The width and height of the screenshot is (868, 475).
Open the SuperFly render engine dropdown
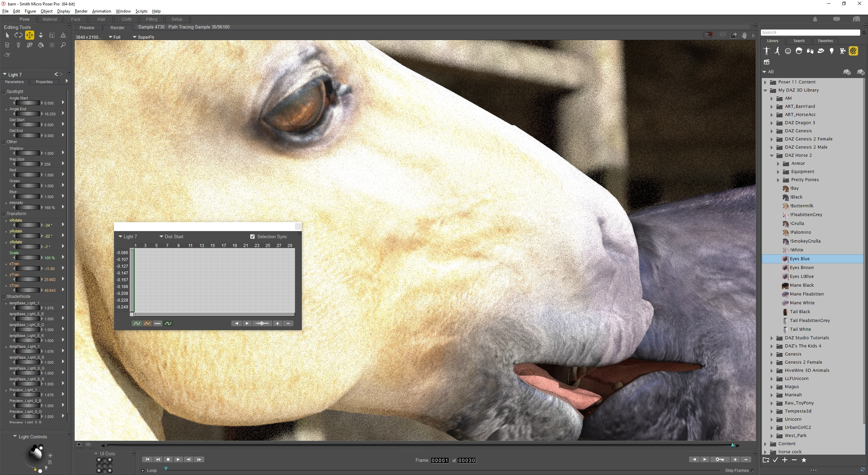click(x=144, y=37)
